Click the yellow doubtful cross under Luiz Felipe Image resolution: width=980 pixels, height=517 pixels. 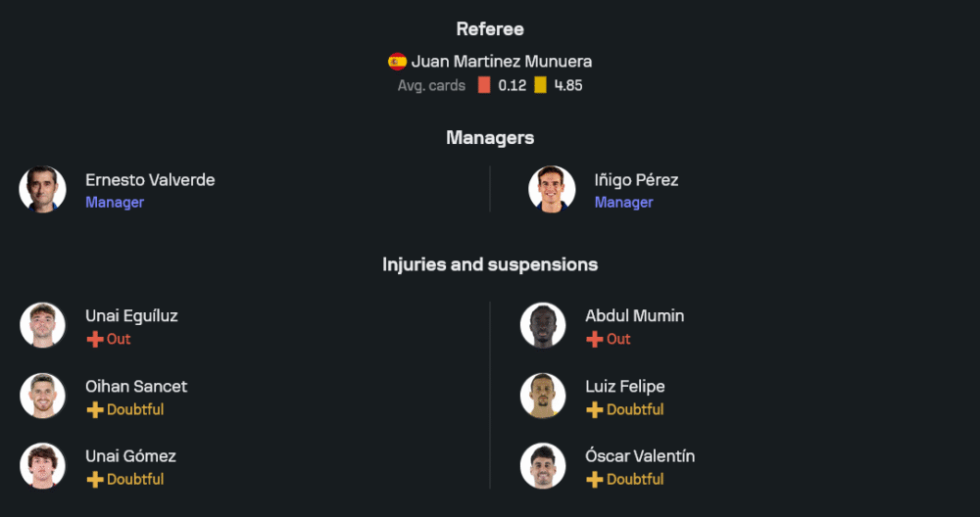(x=595, y=410)
